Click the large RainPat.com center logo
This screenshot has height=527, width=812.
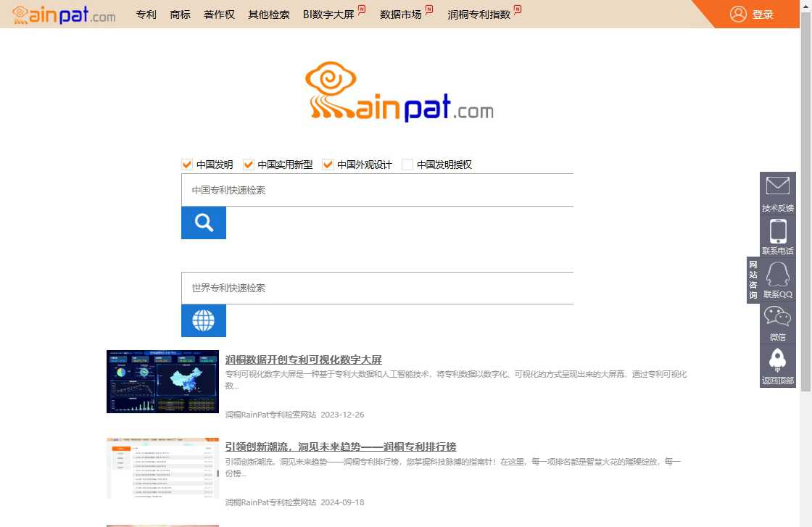pos(399,92)
